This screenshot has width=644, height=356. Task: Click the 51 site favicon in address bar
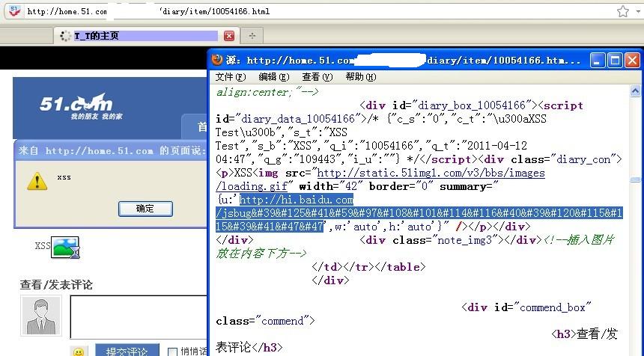pos(15,10)
